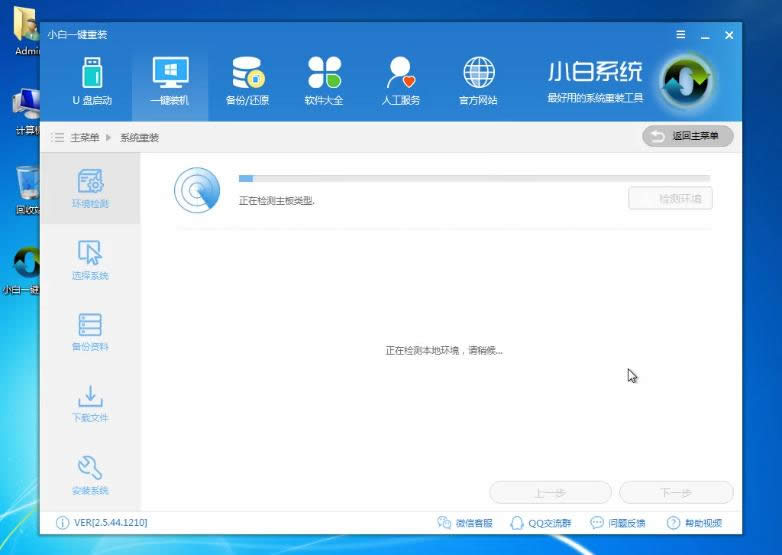Image resolution: width=782 pixels, height=555 pixels.
Task: Select the 下载文件 sidebar step
Action: tap(90, 403)
